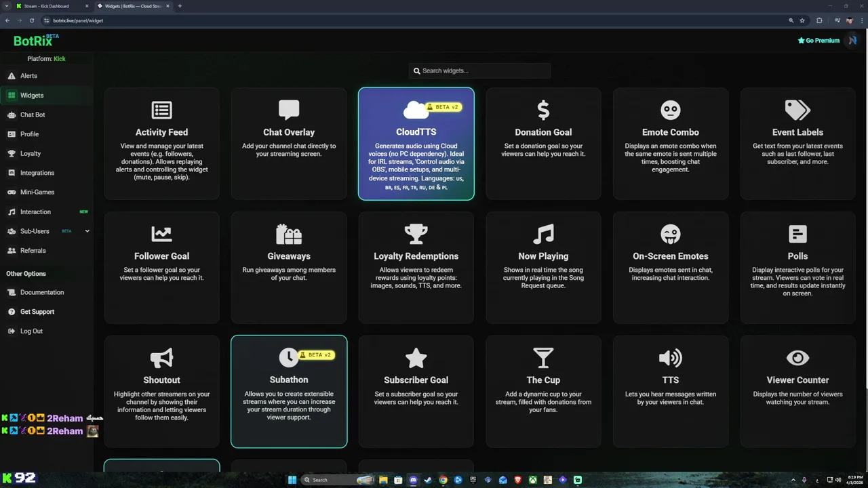Click Log Out
This screenshot has width=868, height=488.
[x=31, y=331]
